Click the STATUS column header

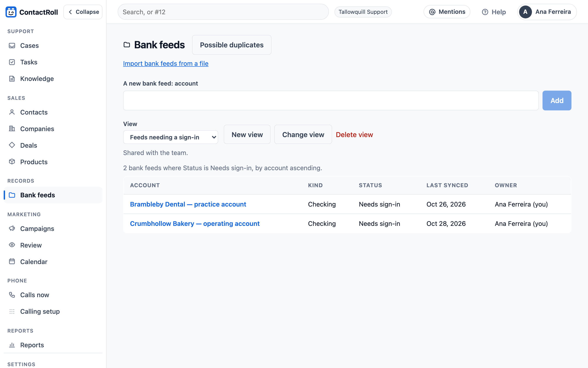pos(370,185)
